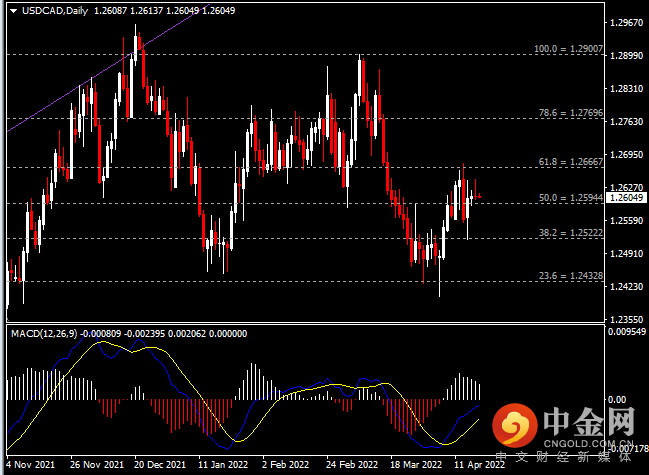Select the 24 Feb 2022 date marker

[x=352, y=465]
